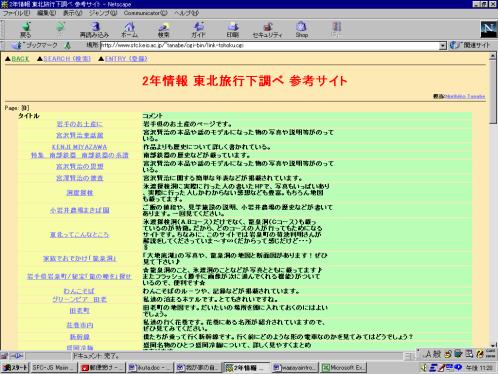Click the Back (戻る) toolbar button
Viewport: 498px width, 374px height.
click(x=25, y=29)
